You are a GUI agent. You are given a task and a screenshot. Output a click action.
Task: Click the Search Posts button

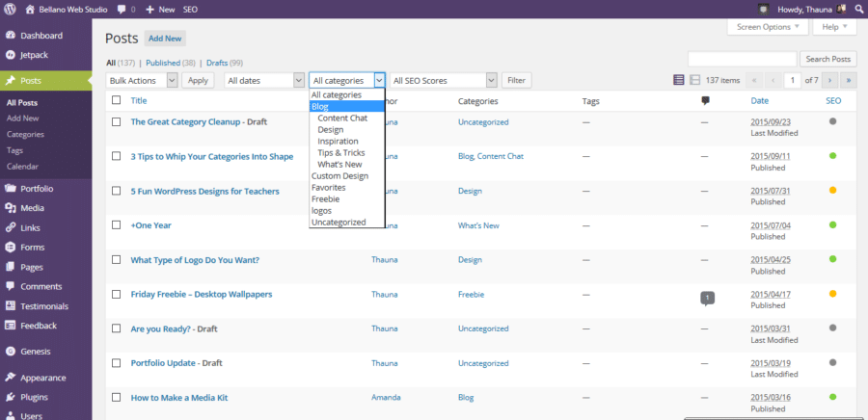(828, 59)
